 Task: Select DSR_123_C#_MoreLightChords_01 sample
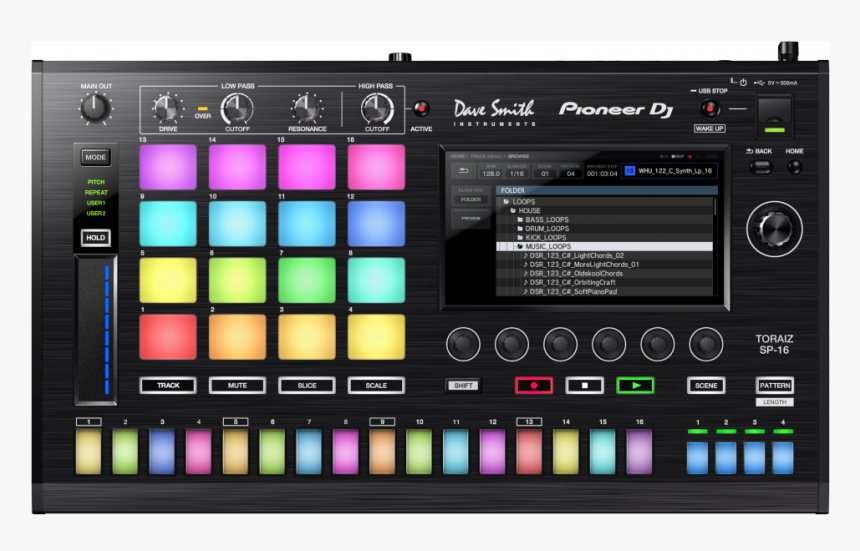[604, 264]
